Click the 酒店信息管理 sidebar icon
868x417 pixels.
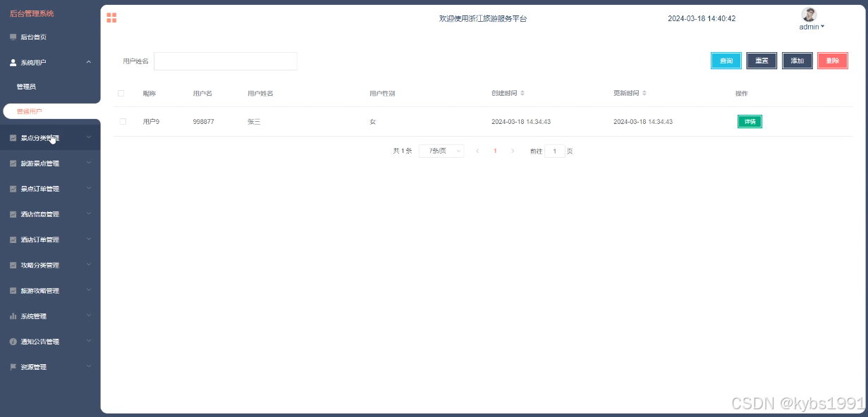(13, 214)
